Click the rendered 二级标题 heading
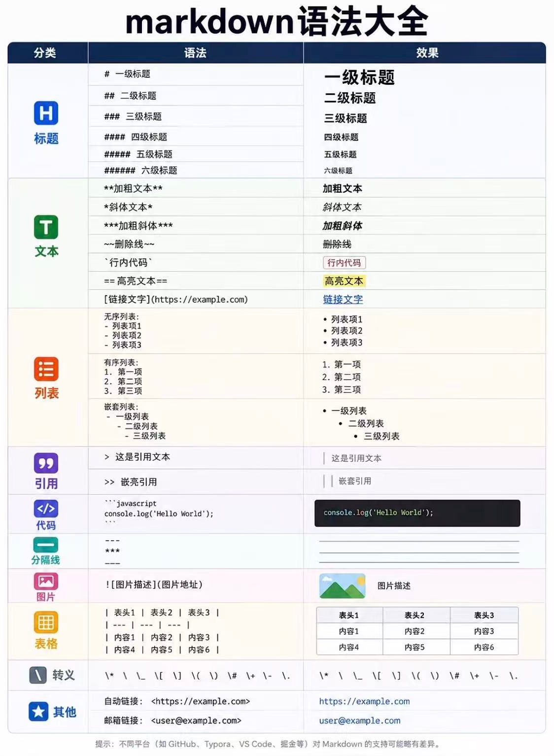The width and height of the screenshot is (554, 756). pyautogui.click(x=350, y=98)
